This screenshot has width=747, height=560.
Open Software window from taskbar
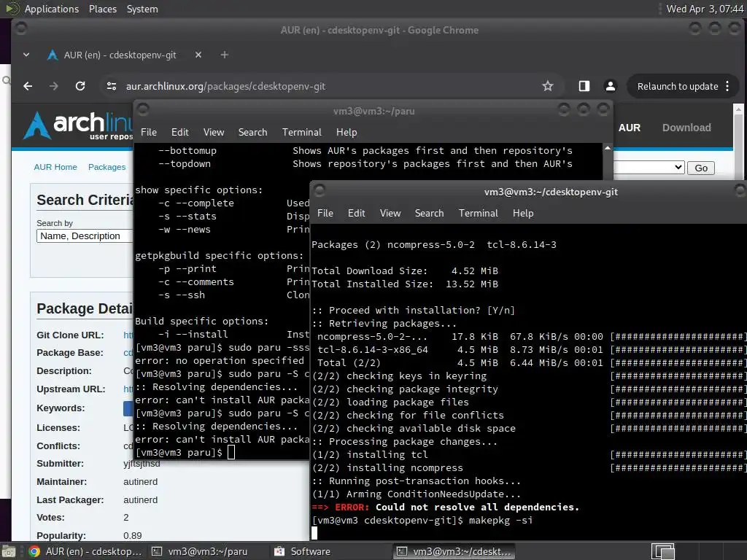(x=302, y=551)
